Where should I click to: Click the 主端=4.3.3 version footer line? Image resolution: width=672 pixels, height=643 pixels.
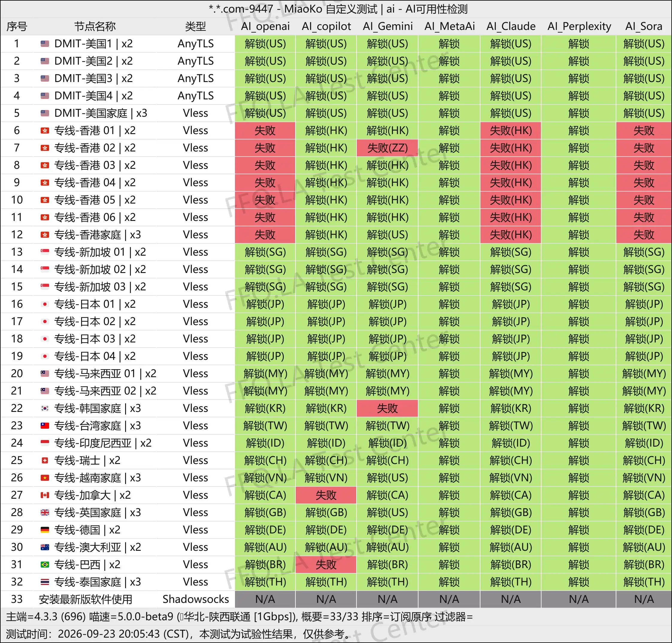pyautogui.click(x=239, y=617)
